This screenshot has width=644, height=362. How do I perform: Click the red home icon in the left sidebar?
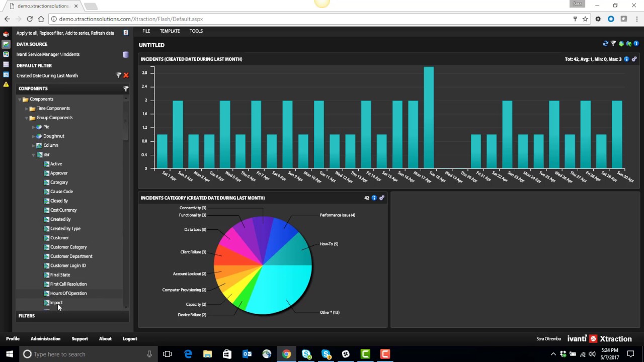[x=6, y=34]
